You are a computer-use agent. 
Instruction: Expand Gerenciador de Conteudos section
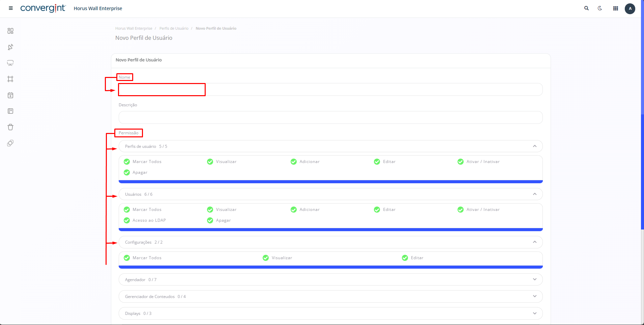click(330, 296)
